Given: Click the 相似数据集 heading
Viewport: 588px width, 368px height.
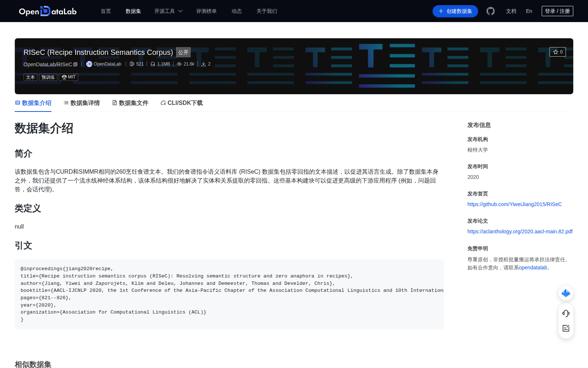Looking at the screenshot, I should coord(33,364).
